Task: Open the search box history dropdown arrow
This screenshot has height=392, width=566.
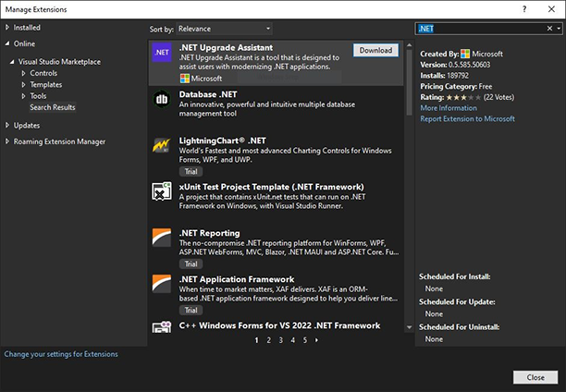Action: [559, 29]
